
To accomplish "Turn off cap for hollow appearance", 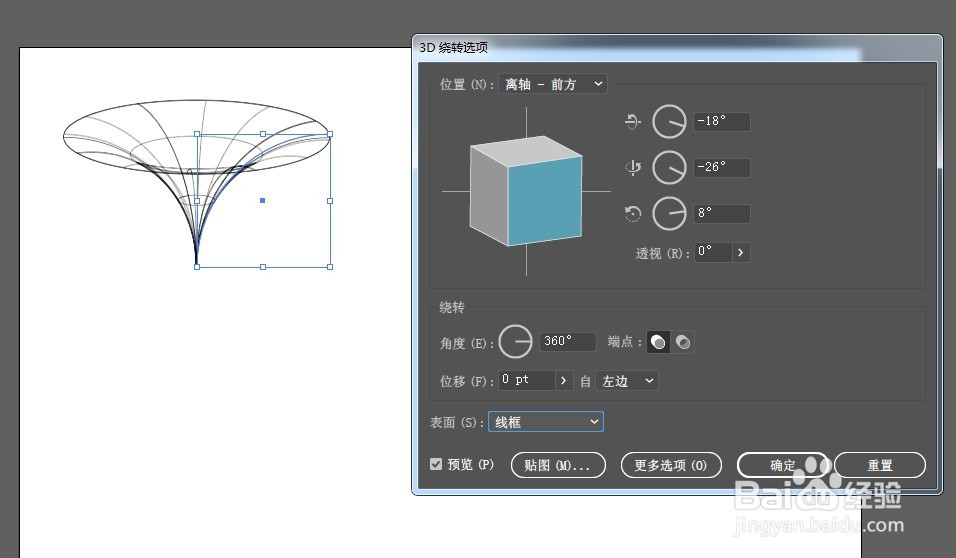I will click(683, 342).
